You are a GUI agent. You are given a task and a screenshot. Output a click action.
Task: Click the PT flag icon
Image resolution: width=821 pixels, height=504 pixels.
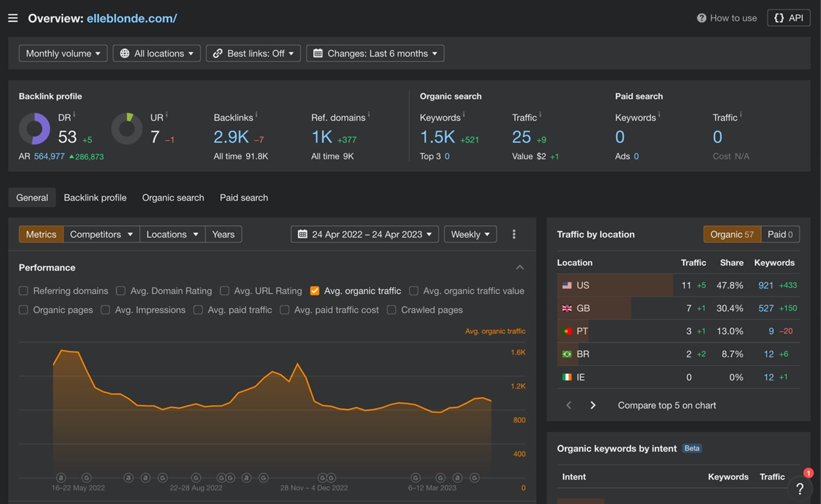pos(567,331)
